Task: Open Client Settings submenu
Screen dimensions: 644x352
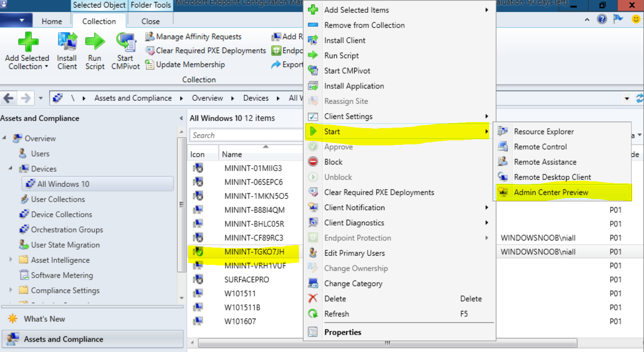Action: (x=399, y=116)
